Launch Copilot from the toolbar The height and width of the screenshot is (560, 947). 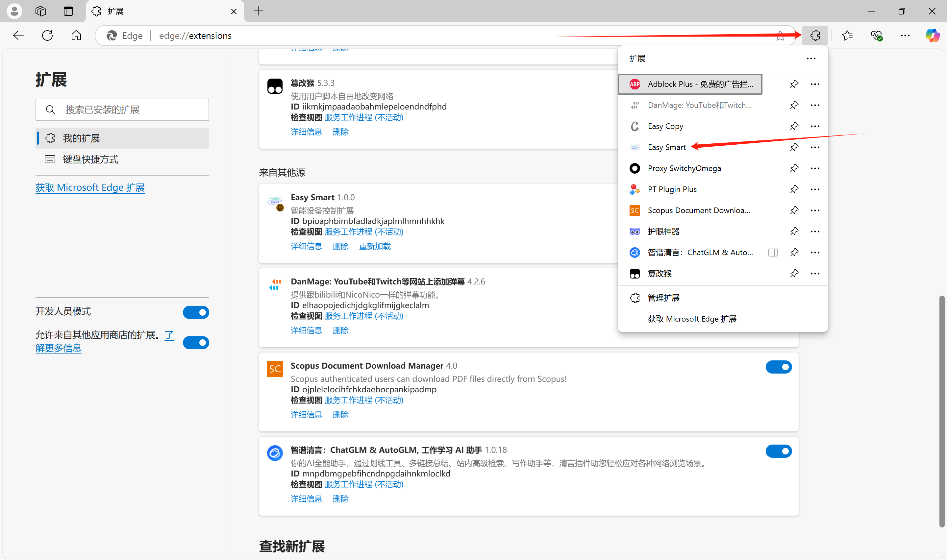[x=932, y=36]
